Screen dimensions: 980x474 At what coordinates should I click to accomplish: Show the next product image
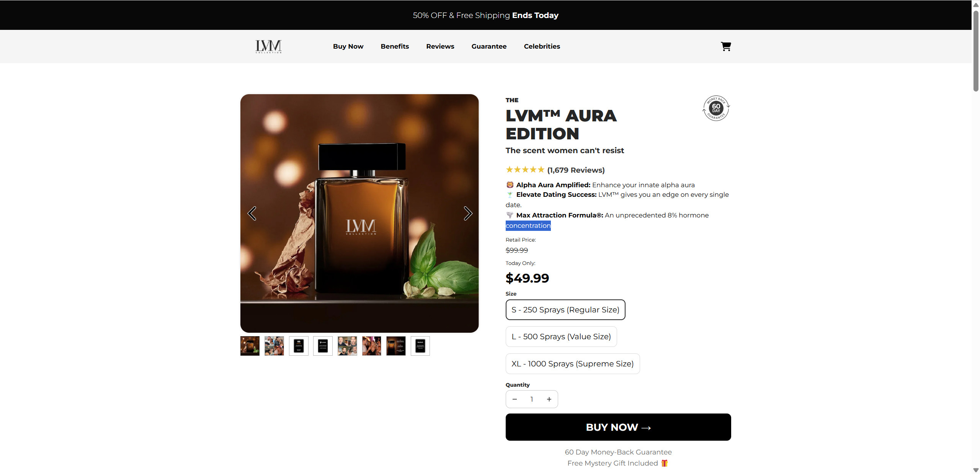(467, 213)
